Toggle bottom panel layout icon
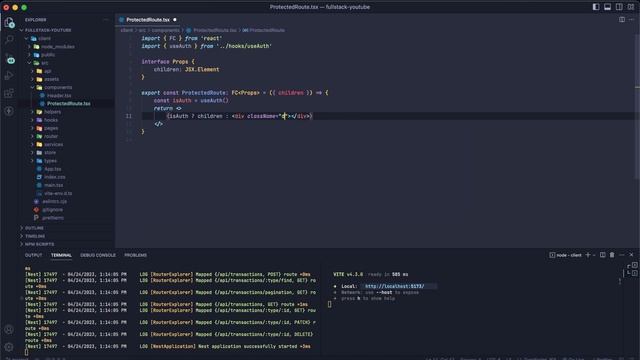Image resolution: width=640 pixels, height=360 pixels. pos(607,7)
